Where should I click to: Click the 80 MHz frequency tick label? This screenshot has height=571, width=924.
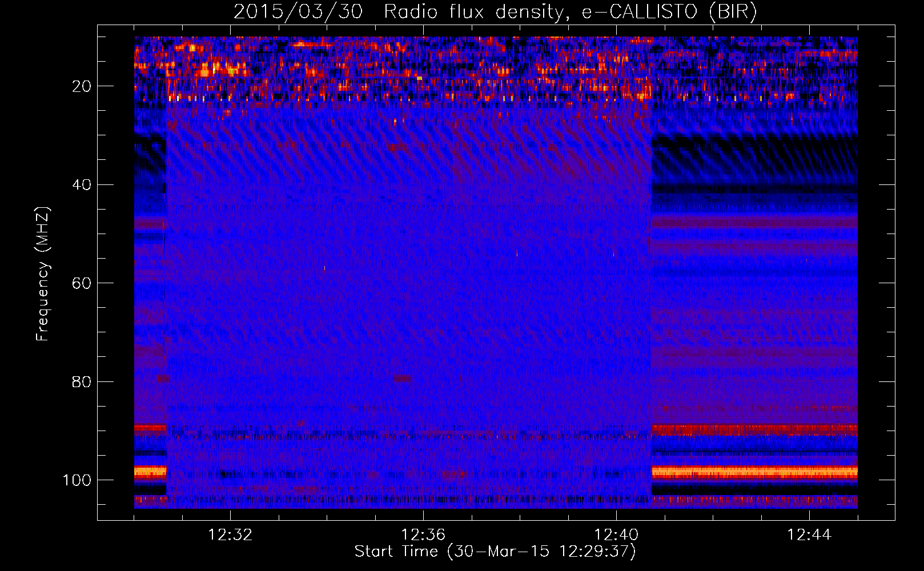(x=82, y=381)
